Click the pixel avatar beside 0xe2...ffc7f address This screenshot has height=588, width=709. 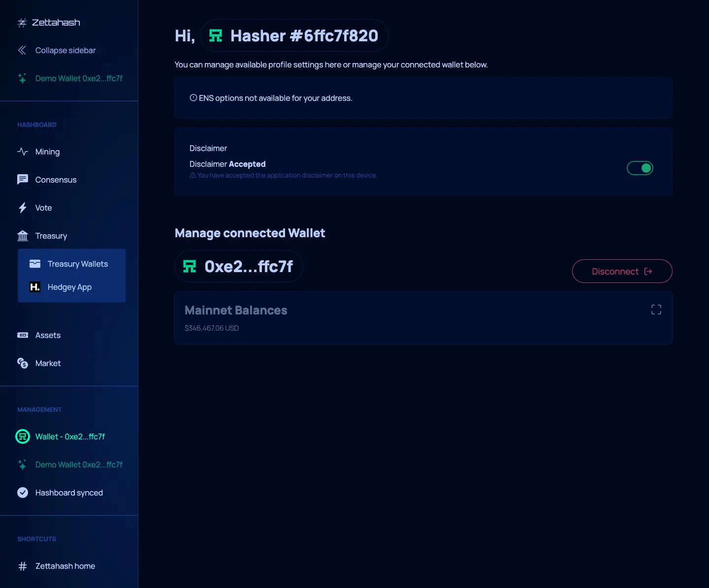pyautogui.click(x=190, y=266)
